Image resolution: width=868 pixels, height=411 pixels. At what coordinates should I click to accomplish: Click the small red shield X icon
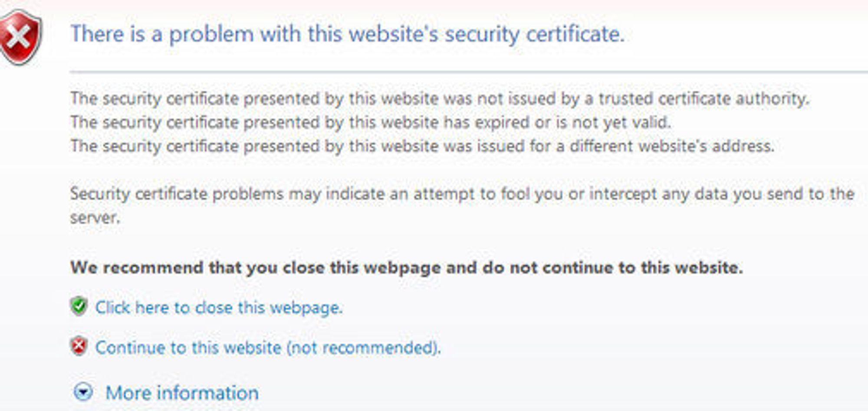pos(79,346)
